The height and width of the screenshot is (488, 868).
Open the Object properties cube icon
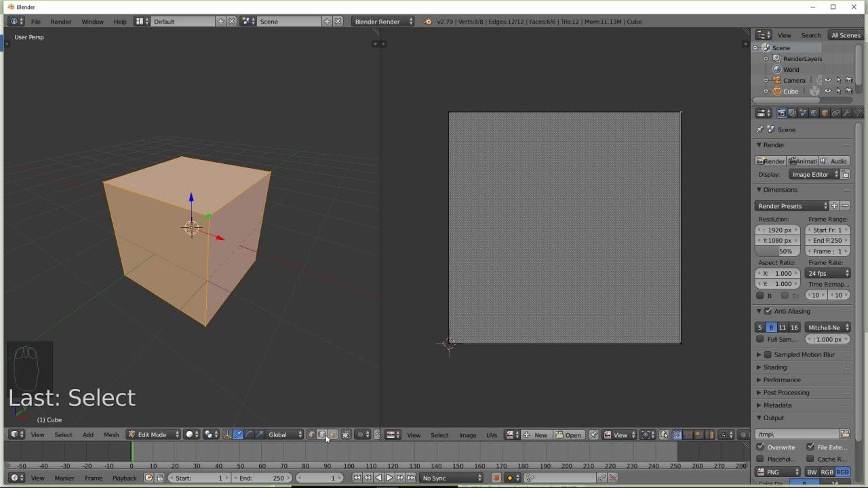825,113
